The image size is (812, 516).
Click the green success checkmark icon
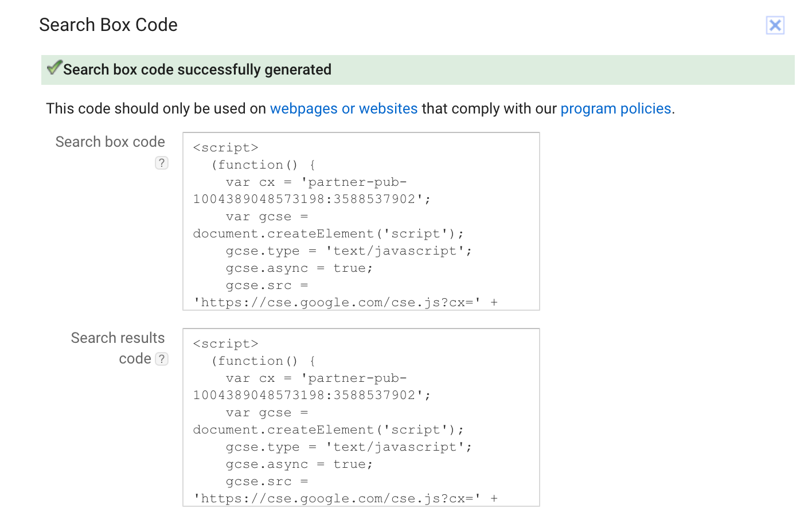click(54, 68)
